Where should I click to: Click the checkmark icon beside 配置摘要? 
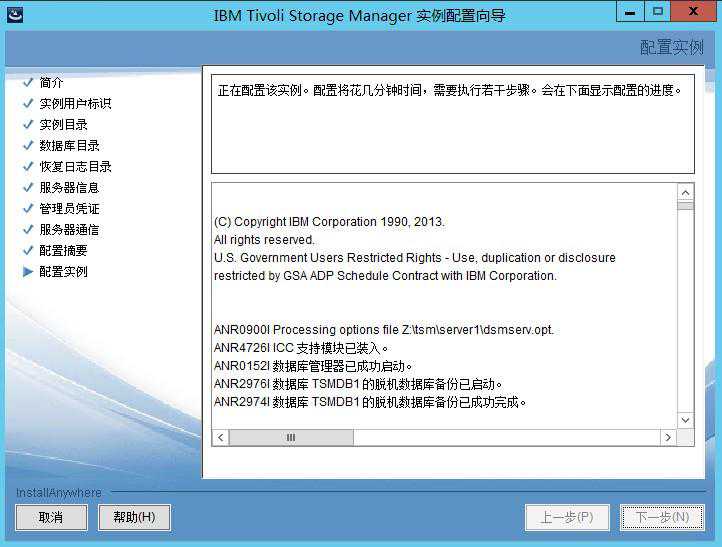(x=28, y=251)
